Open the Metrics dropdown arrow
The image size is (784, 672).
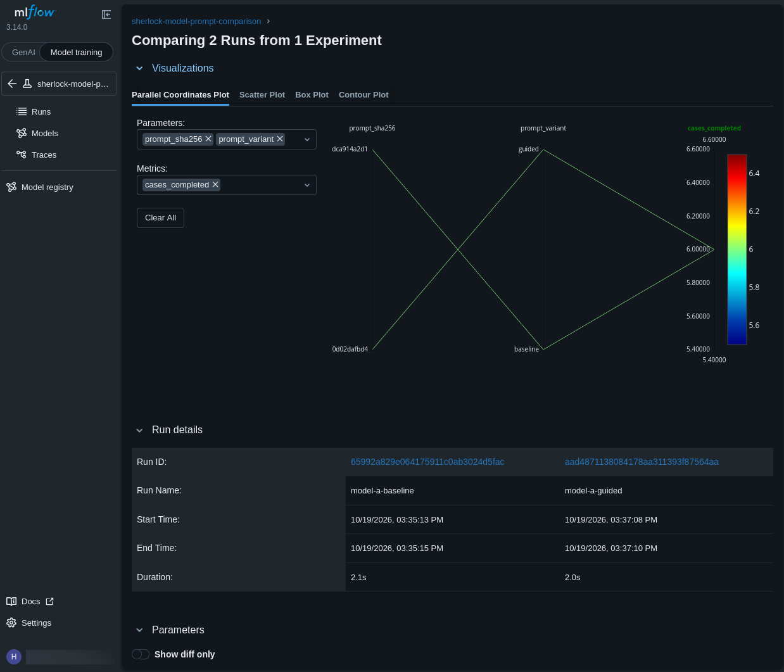point(307,185)
